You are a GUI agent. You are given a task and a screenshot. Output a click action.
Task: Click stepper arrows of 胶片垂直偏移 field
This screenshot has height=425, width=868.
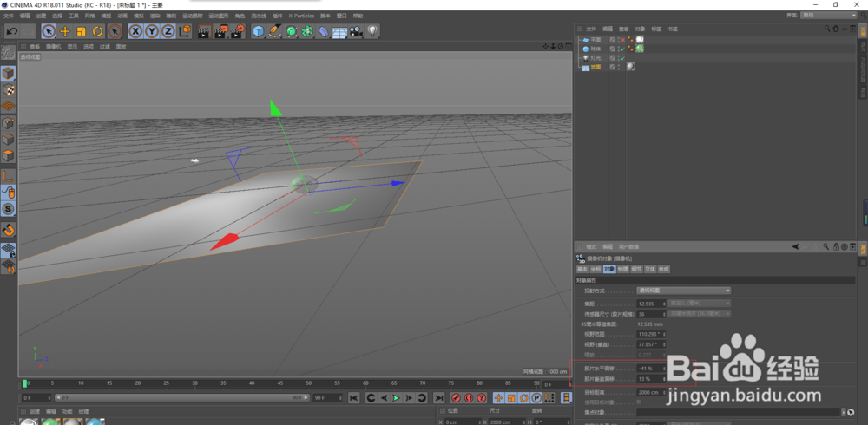[664, 379]
